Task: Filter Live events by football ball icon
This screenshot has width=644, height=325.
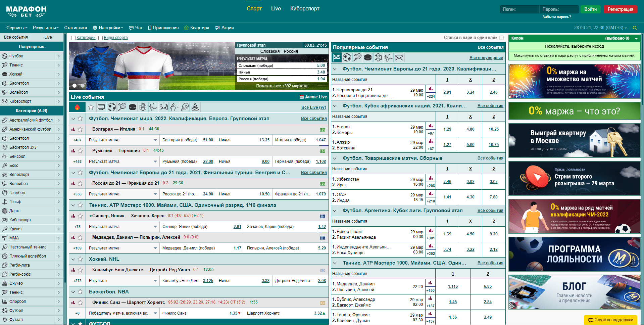Action: 112,107
